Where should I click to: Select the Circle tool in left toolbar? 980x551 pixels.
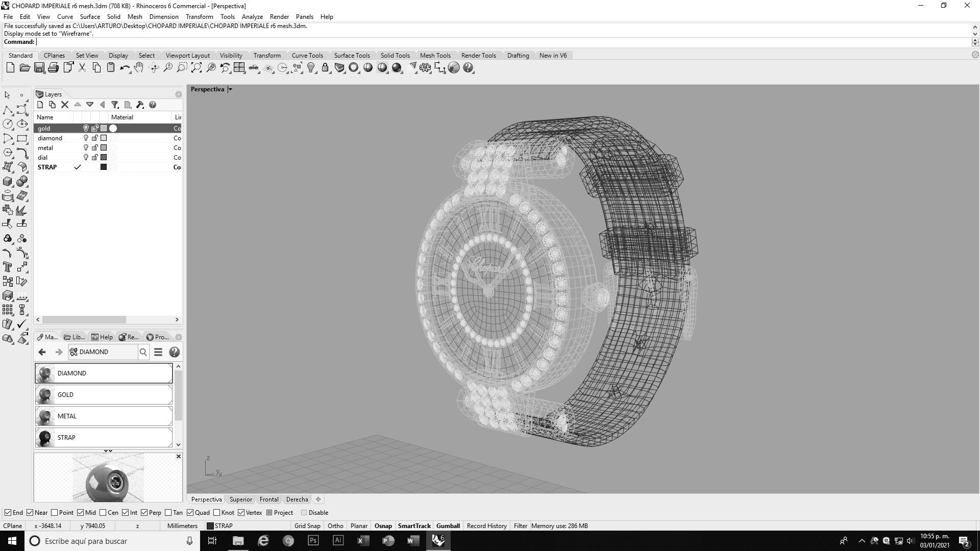tap(8, 124)
